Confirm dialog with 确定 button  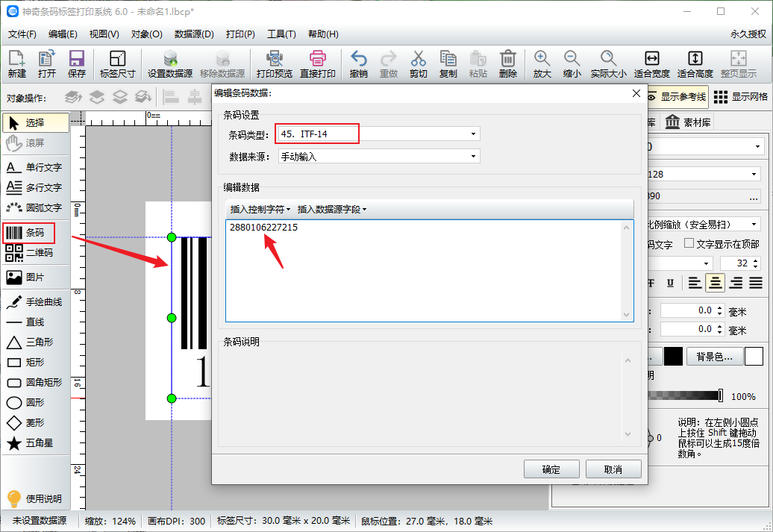[551, 469]
